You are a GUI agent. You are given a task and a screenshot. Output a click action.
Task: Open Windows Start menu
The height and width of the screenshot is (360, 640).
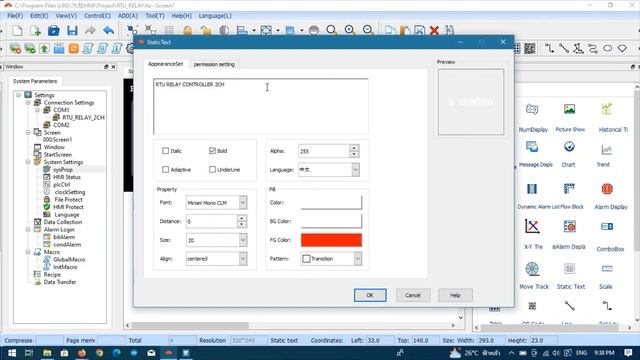[x=12, y=353]
